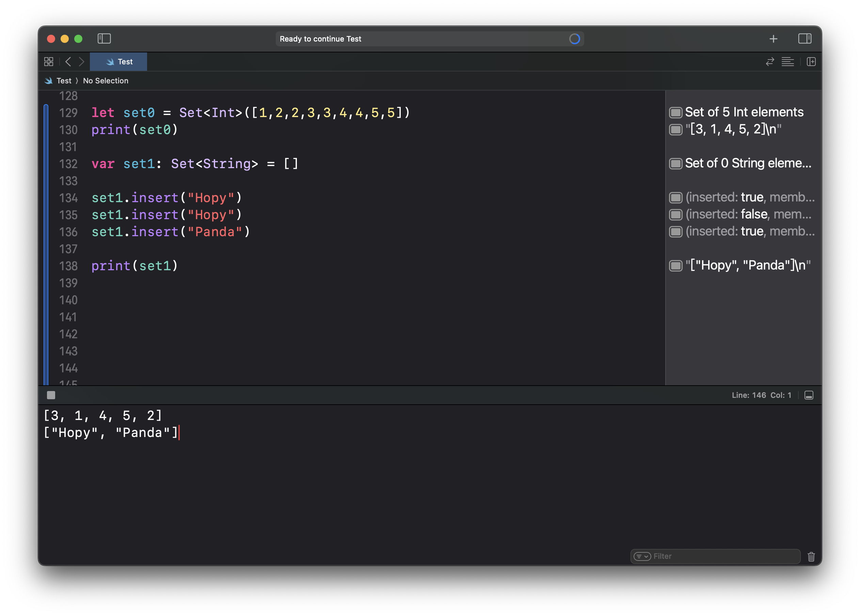
Task: Click the swap arrows review icon
Action: [770, 61]
